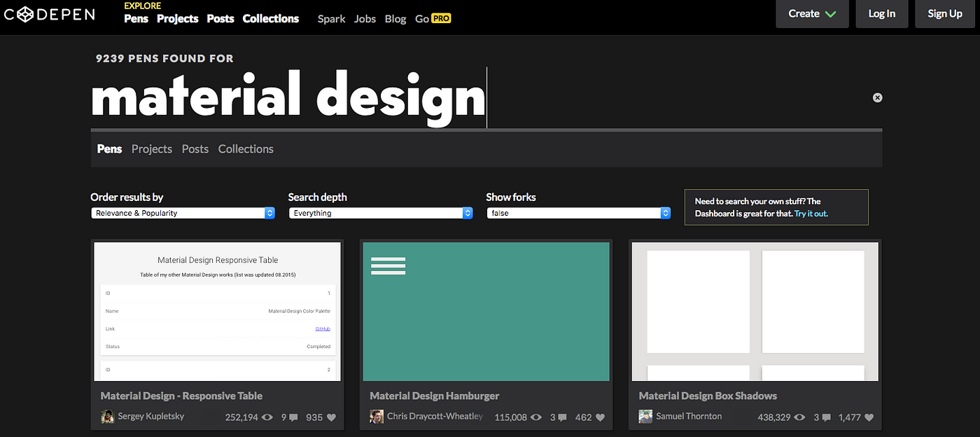
Task: Open title Material Design Box Shadows
Action: pyautogui.click(x=708, y=396)
